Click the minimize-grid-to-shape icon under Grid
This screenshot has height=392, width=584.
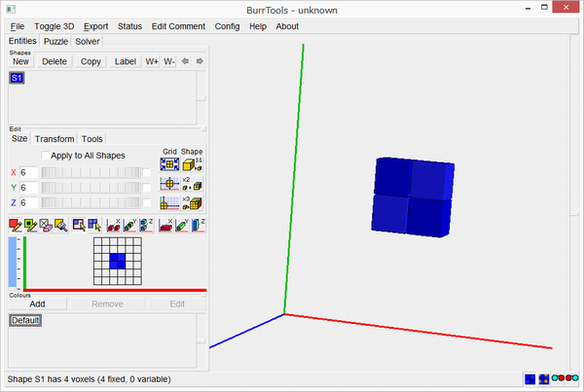(169, 164)
